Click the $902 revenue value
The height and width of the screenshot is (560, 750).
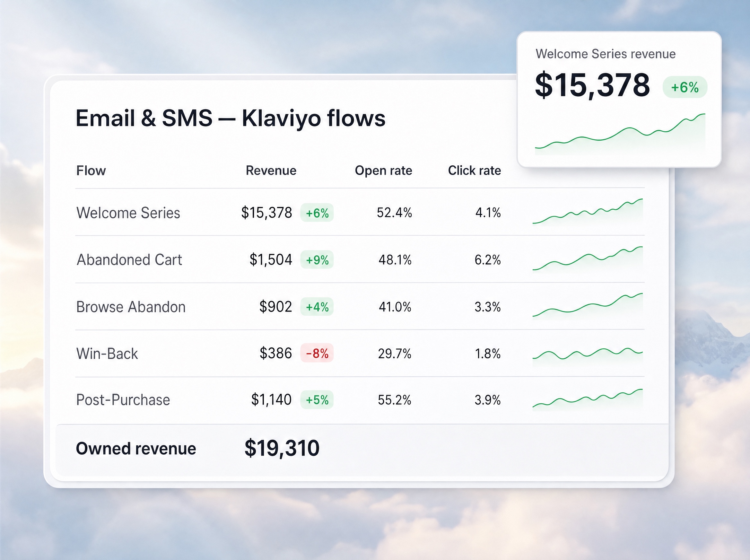click(x=275, y=307)
